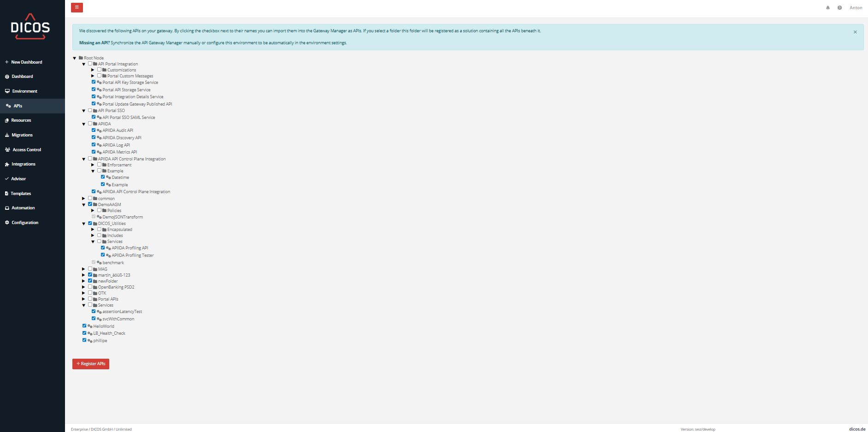Expand the Portal APIs folder
Viewport: 868px width, 432px height.
pyautogui.click(x=83, y=299)
